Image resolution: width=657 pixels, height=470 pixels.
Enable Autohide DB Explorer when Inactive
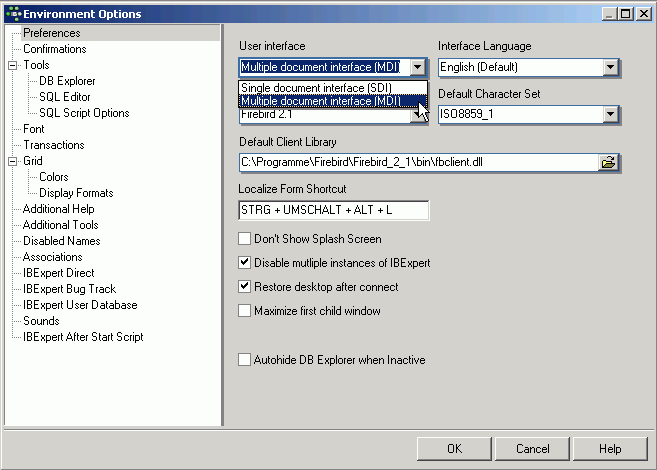pyautogui.click(x=244, y=359)
